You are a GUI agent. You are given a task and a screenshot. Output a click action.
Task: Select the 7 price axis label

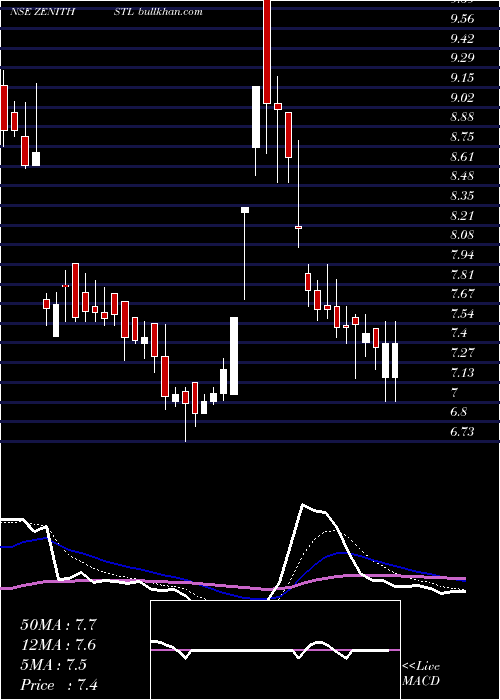pyautogui.click(x=454, y=393)
